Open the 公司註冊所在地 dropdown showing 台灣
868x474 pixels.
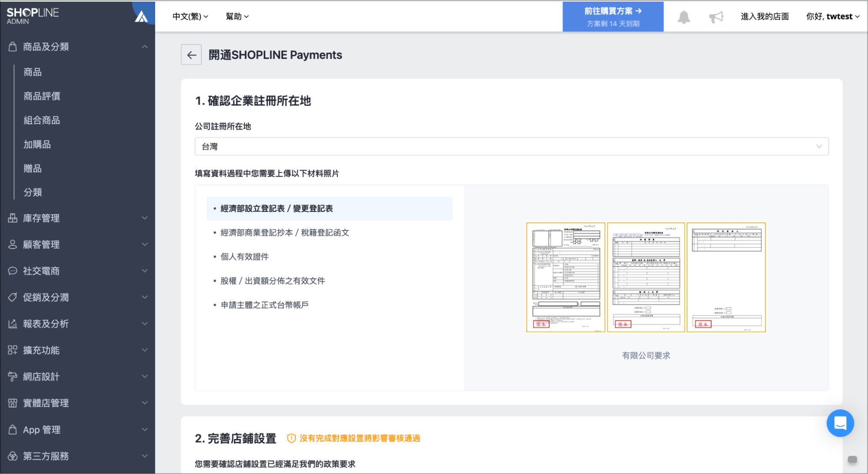[x=512, y=146]
